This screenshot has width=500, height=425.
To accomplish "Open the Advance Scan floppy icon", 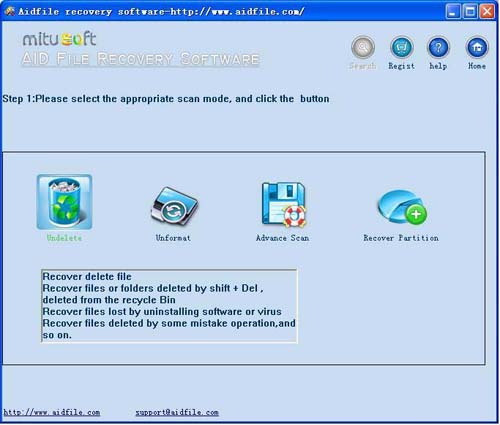I will (284, 205).
